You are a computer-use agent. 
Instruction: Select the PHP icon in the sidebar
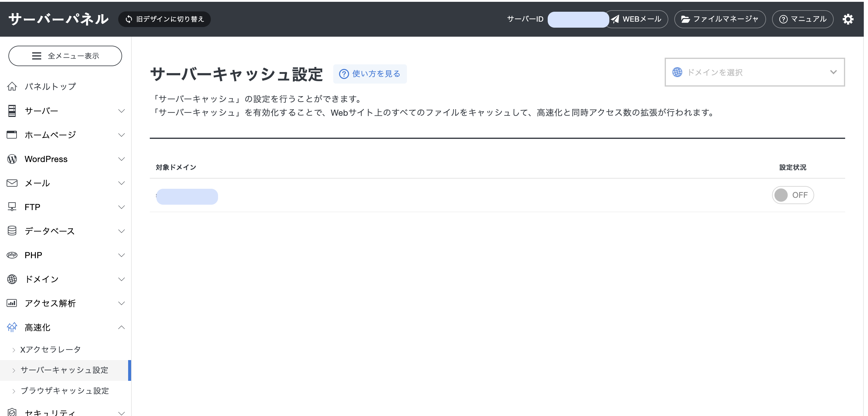coord(12,255)
